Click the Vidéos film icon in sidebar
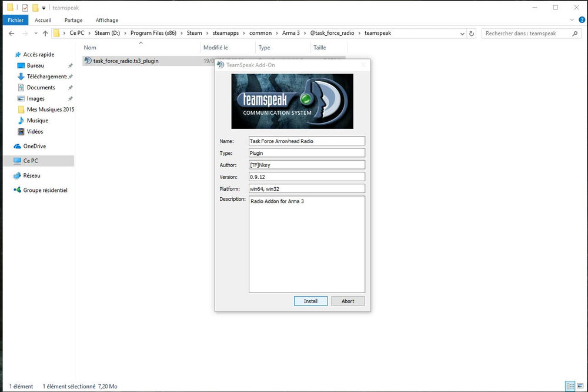The width and height of the screenshot is (588, 392). click(x=21, y=131)
